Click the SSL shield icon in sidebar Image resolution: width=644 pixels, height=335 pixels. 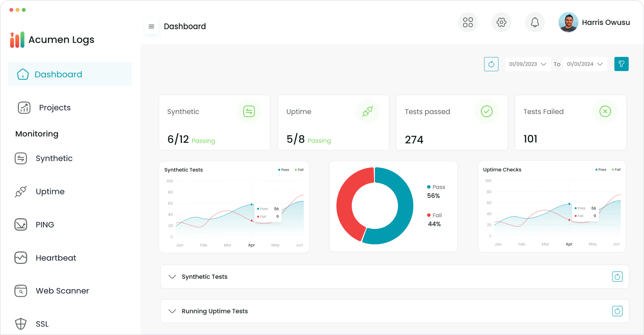coord(21,324)
